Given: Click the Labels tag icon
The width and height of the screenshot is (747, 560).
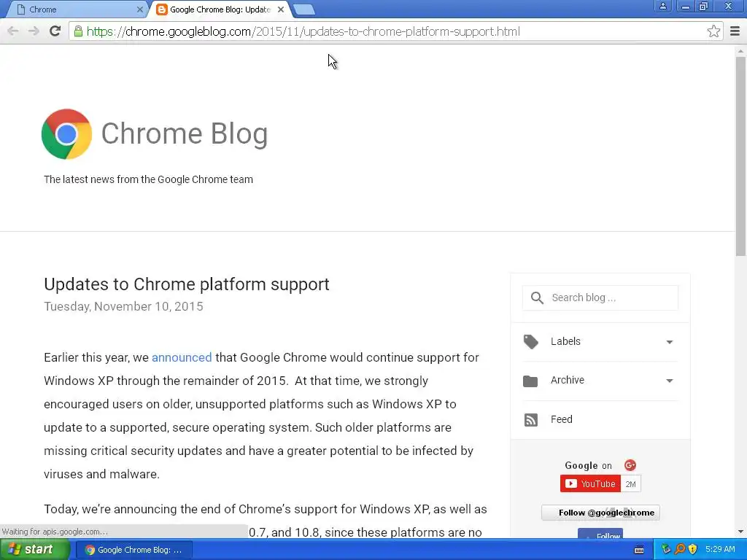Looking at the screenshot, I should (531, 341).
